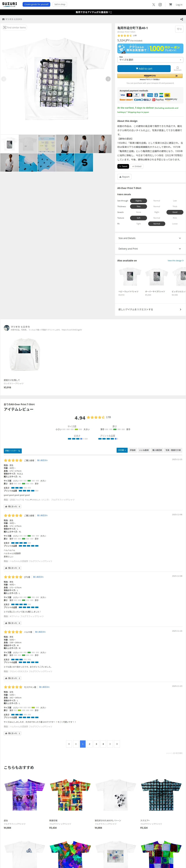Expand the Size and Details section
Image resolution: width=186 pixels, height=868 pixels.
pyautogui.click(x=150, y=238)
